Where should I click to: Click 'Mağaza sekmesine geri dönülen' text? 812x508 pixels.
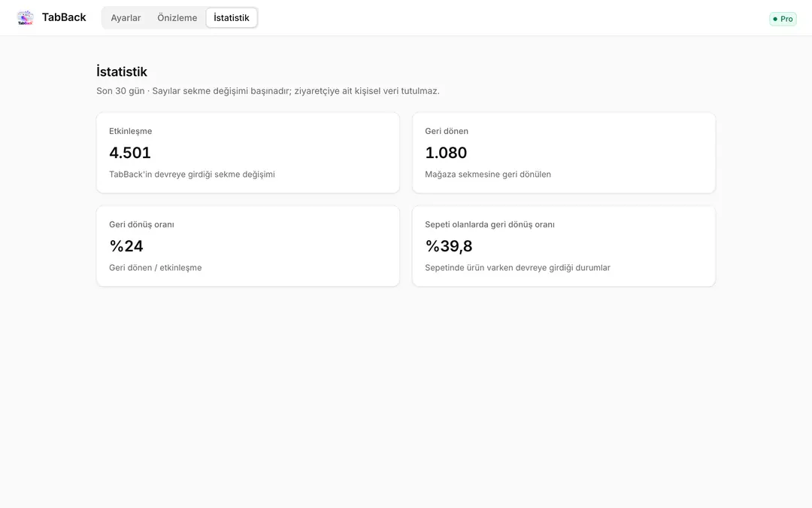click(x=488, y=174)
